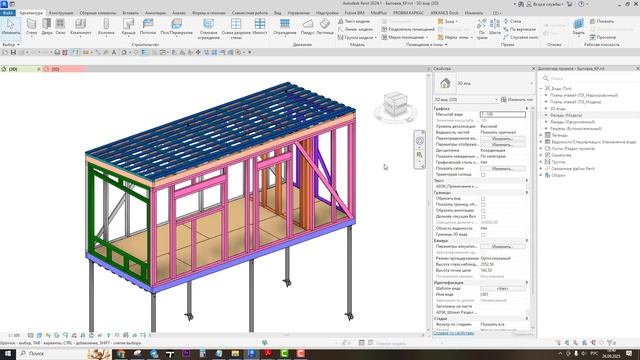Click the Properties panel vertical scrollbar
Viewport: 640px width, 360px height.
532,204
